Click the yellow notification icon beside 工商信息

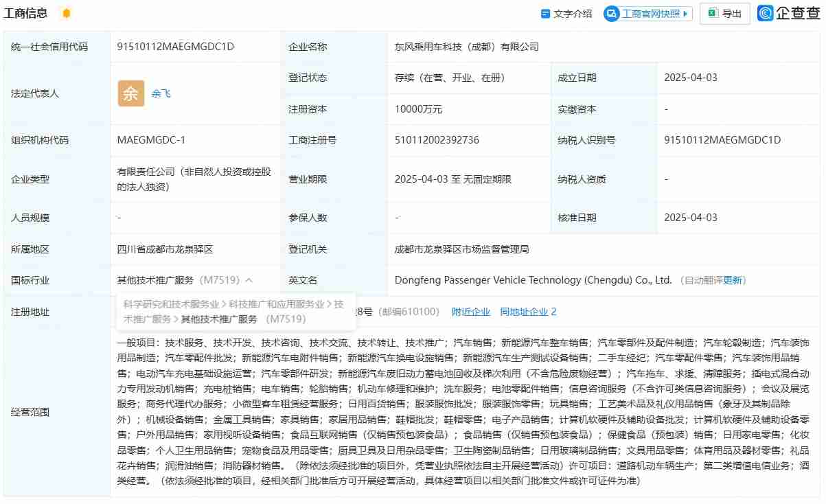[x=67, y=12]
